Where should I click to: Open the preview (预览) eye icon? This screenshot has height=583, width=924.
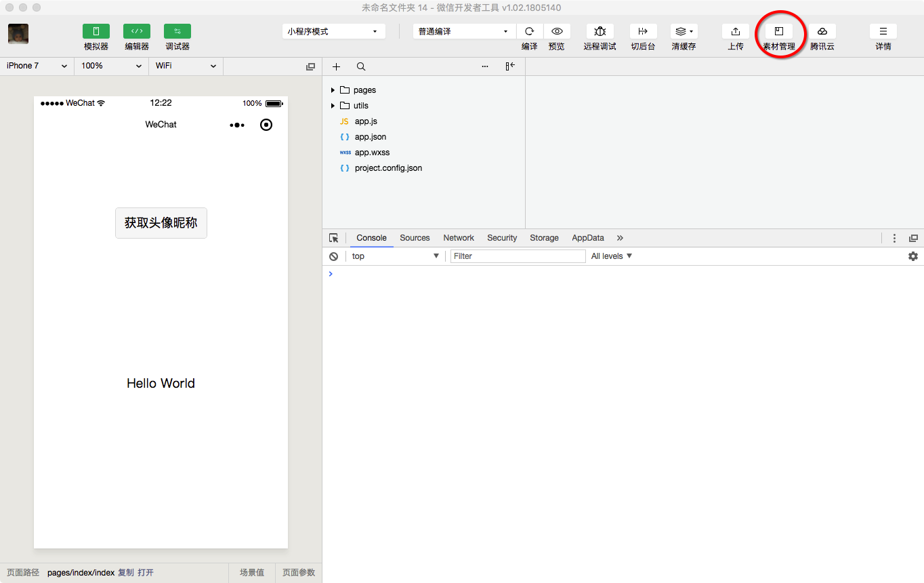pyautogui.click(x=557, y=32)
